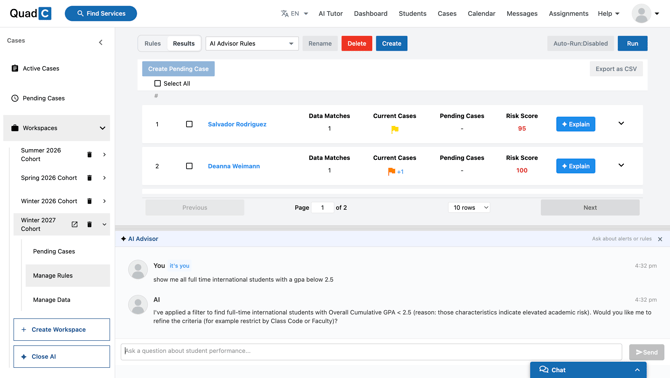Screen dimensions: 670x378
Task: Explain Salvador Rodriguez's risk score
Action: 576,124
